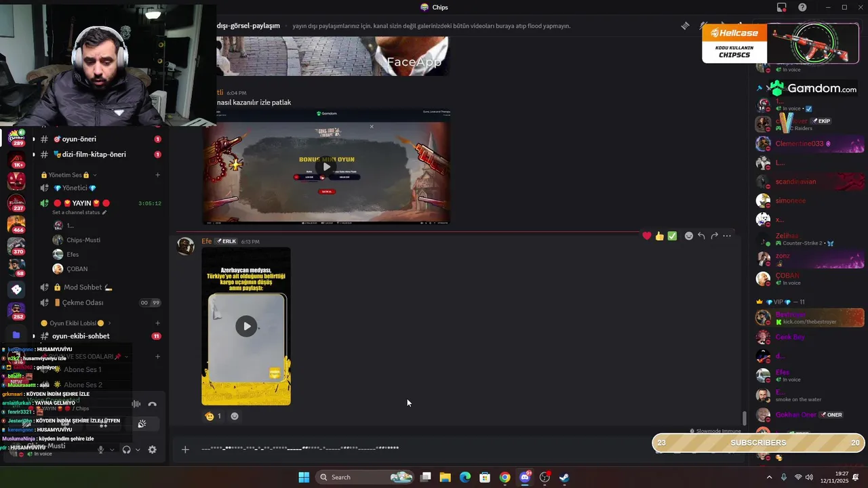Play the Azerbaycan medyası video attachment

pos(246,326)
